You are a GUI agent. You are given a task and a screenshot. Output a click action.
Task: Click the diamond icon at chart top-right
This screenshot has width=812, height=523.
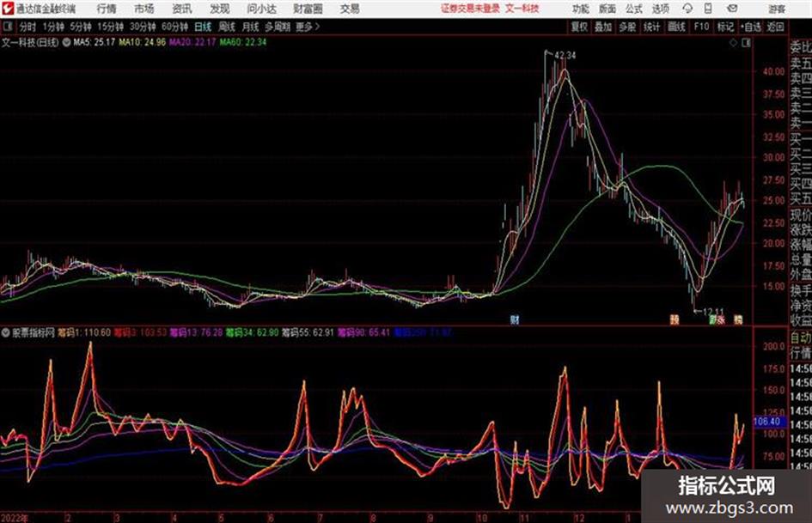[x=733, y=43]
